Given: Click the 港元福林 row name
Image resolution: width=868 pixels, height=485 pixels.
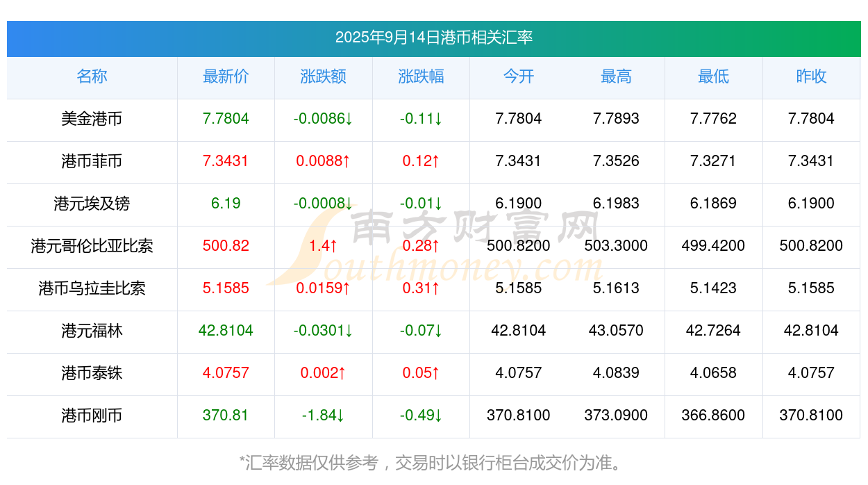Looking at the screenshot, I should tap(92, 331).
